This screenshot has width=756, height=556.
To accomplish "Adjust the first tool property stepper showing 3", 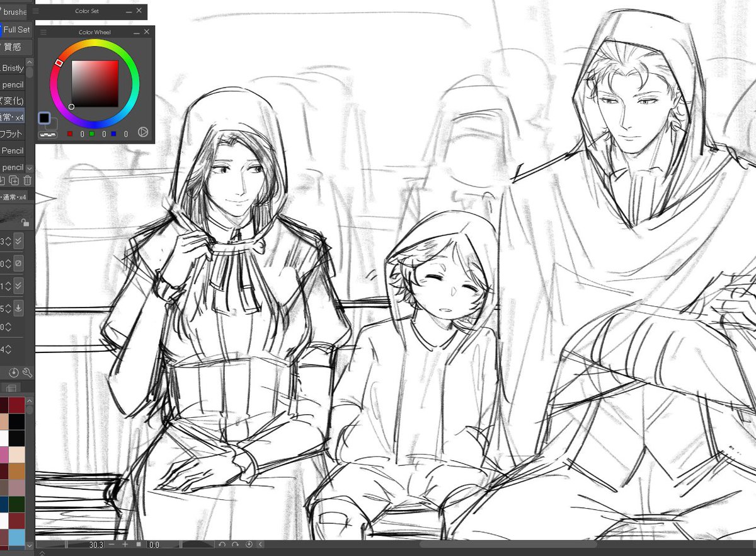I will pyautogui.click(x=8, y=241).
